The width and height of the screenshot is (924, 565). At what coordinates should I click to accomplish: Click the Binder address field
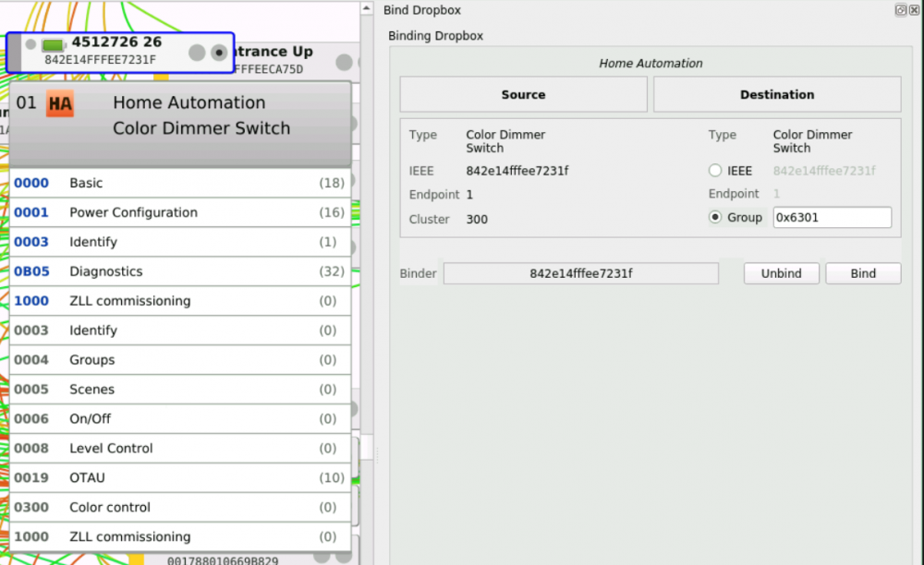[x=580, y=273]
